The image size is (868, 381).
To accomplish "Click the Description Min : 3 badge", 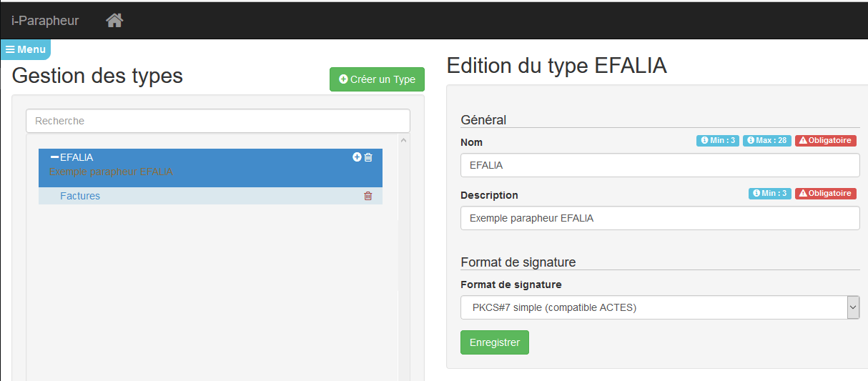I will pos(770,194).
